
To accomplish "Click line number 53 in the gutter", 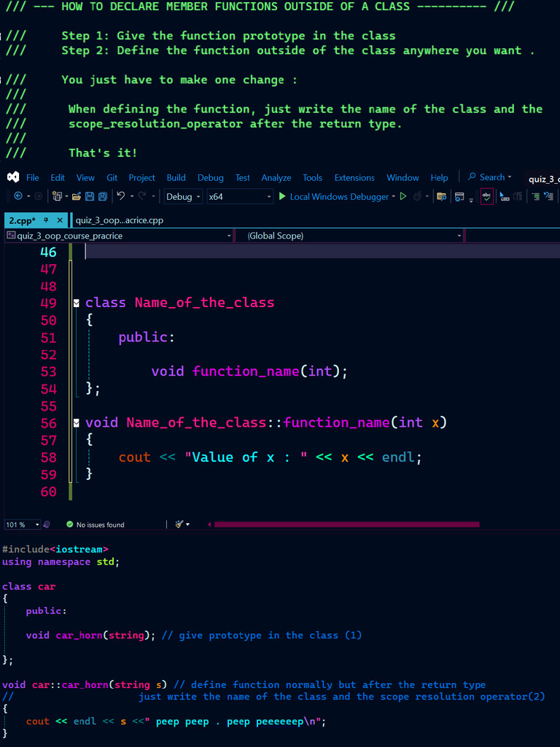I will (x=49, y=371).
